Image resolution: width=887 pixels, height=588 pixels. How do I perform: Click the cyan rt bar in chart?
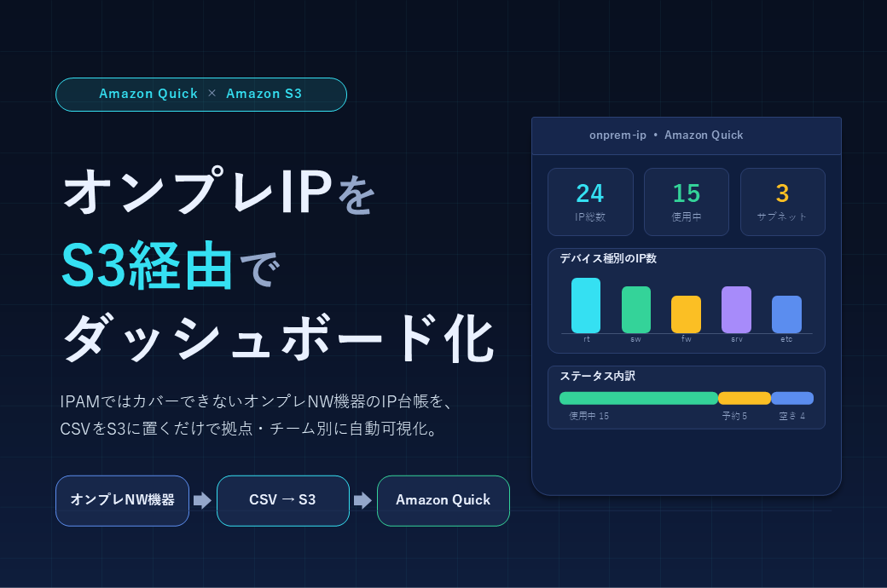(x=585, y=305)
